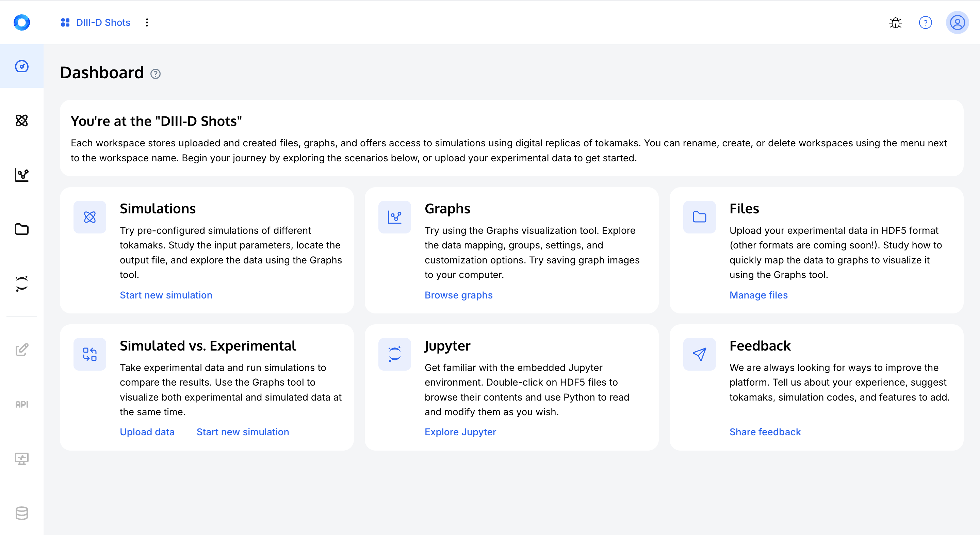This screenshot has height=535, width=980.
Task: Click the Manage files link
Action: pyautogui.click(x=758, y=295)
